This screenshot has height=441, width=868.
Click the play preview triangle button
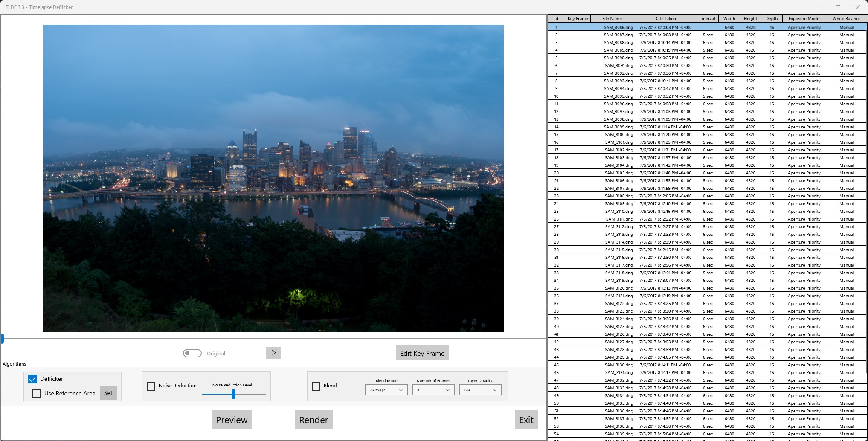(x=273, y=353)
